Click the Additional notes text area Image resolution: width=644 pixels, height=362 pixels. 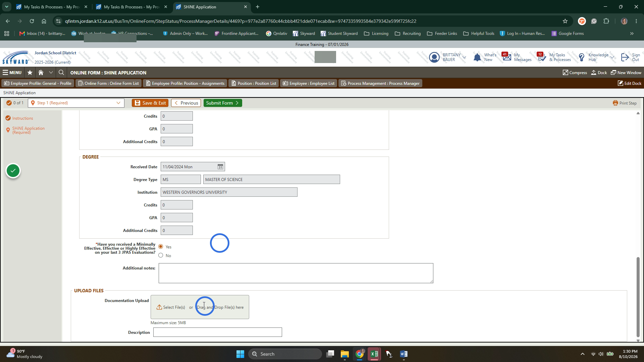click(x=296, y=273)
